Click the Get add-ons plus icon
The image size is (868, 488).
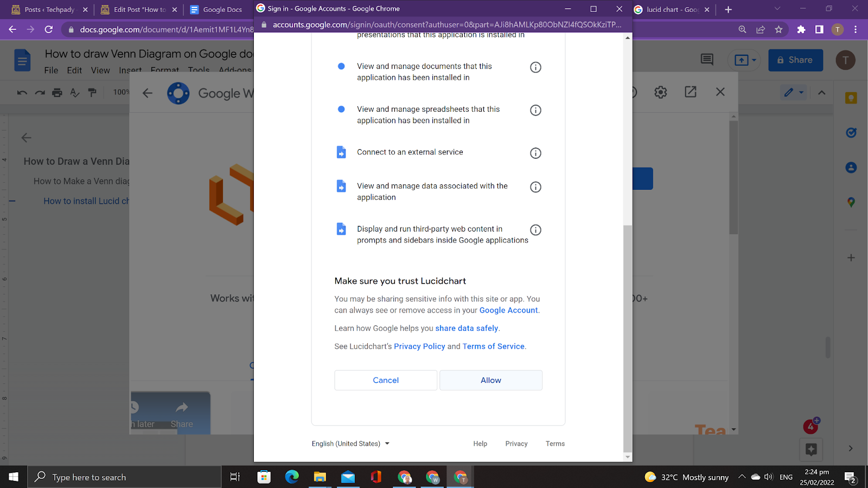(x=851, y=258)
